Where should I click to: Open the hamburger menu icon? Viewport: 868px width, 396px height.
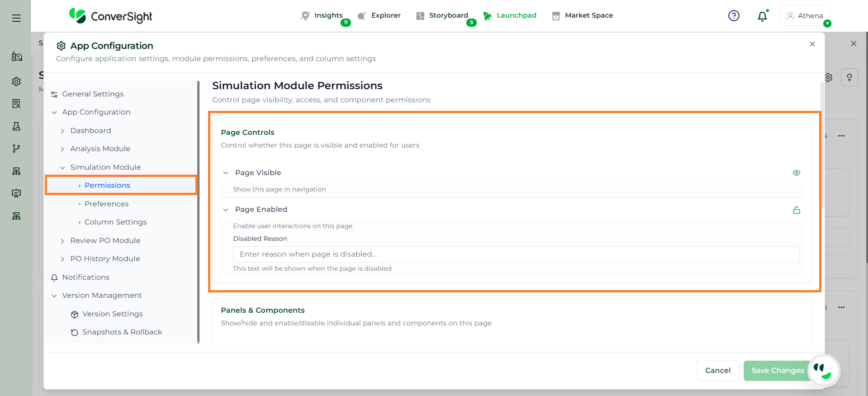pos(16,18)
